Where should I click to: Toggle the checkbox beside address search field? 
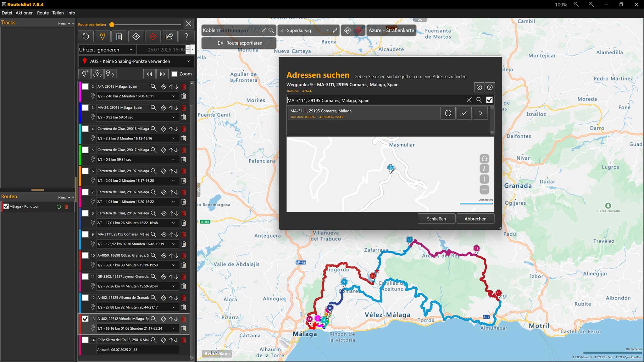pos(489,100)
